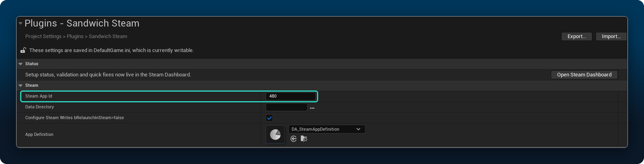The image size is (644, 164).
Task: Click the Data Directory text field
Action: (x=287, y=107)
